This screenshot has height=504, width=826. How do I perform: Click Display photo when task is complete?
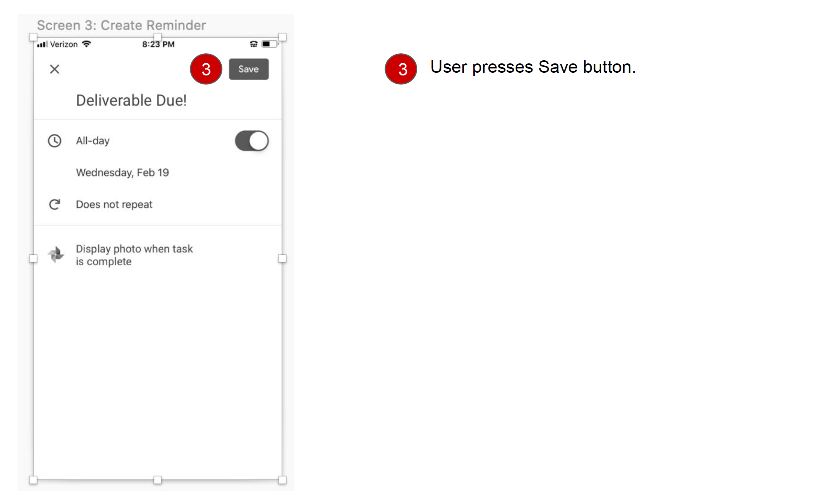coord(135,254)
